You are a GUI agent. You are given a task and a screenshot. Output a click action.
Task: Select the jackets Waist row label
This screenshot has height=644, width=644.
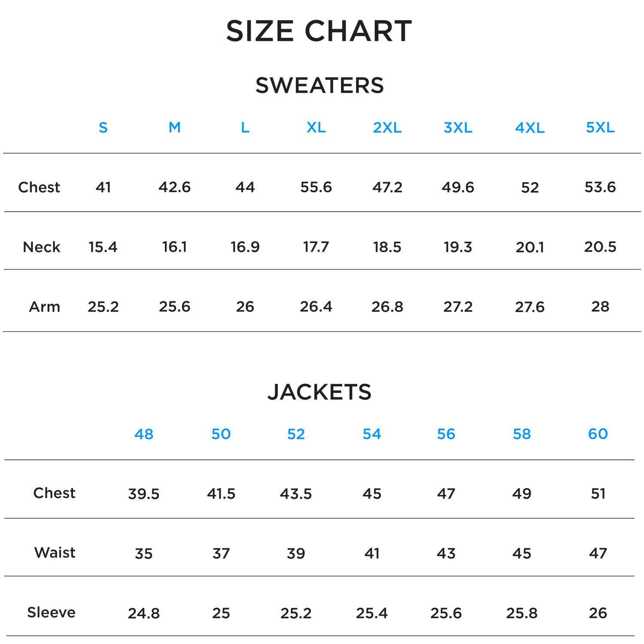click(x=55, y=553)
